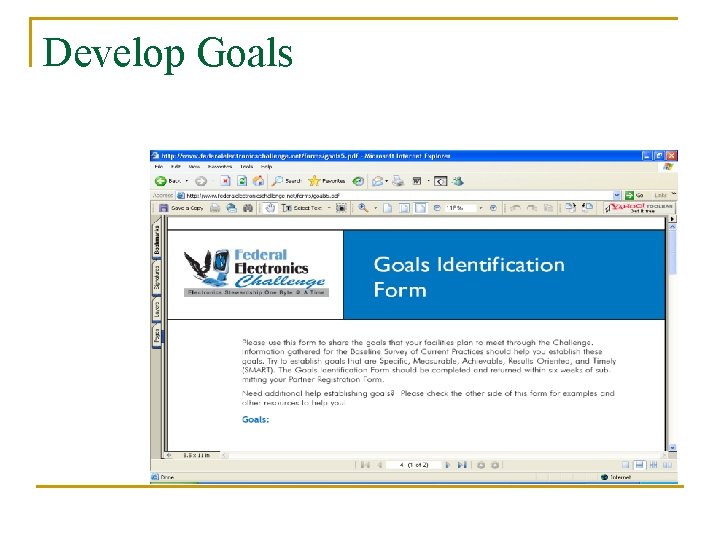Screen dimensions: 720x540
Task: Click the Discuss icon in IE toolbar
Action: click(x=440, y=181)
